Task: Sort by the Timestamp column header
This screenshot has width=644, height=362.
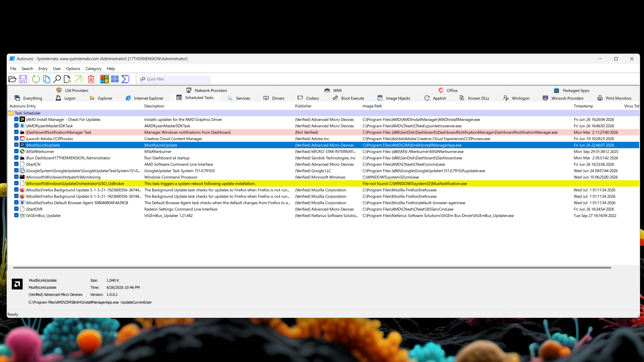Action: (x=583, y=106)
